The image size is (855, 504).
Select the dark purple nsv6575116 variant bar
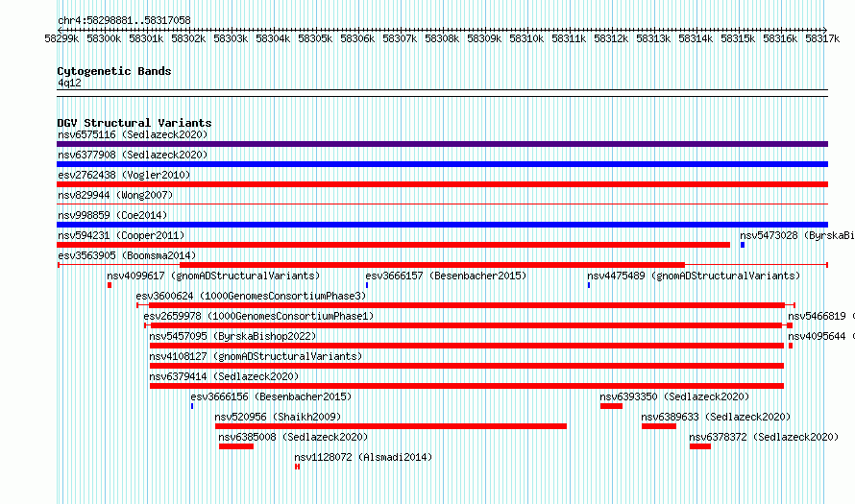442,144
